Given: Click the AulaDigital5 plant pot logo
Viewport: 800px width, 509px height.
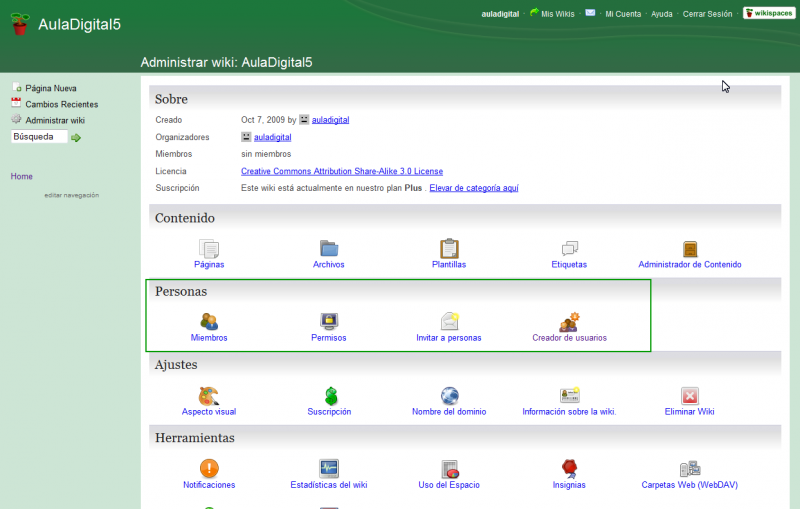Looking at the screenshot, I should pyautogui.click(x=20, y=24).
